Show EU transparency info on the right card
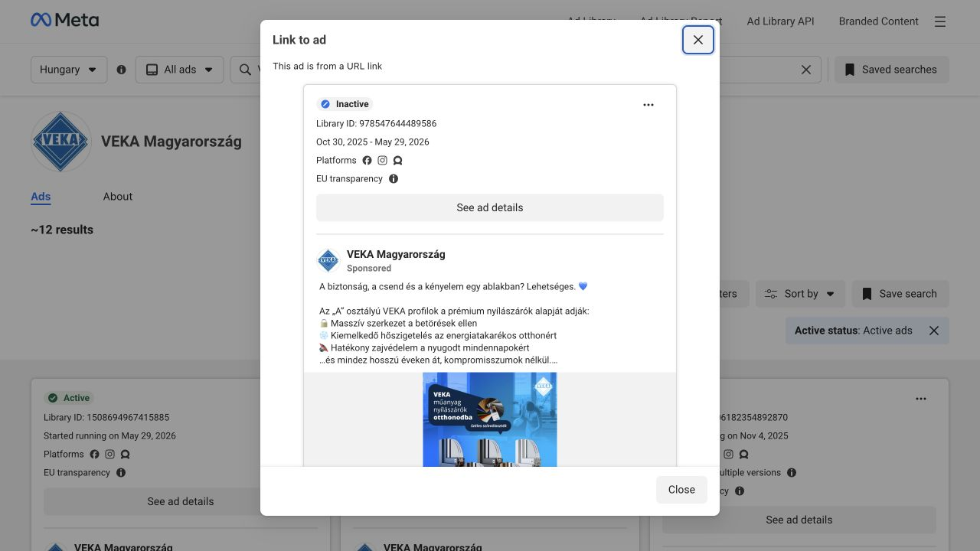Screen dimensions: 980x551 740,491
